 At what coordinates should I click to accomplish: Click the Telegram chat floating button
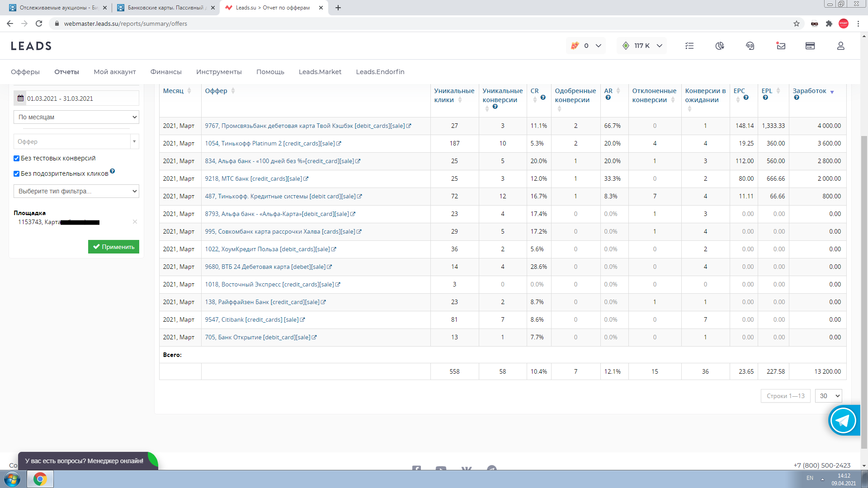[843, 420]
